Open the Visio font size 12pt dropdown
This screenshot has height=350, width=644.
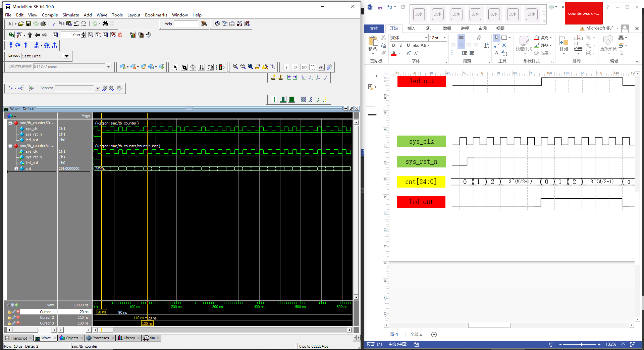444,38
